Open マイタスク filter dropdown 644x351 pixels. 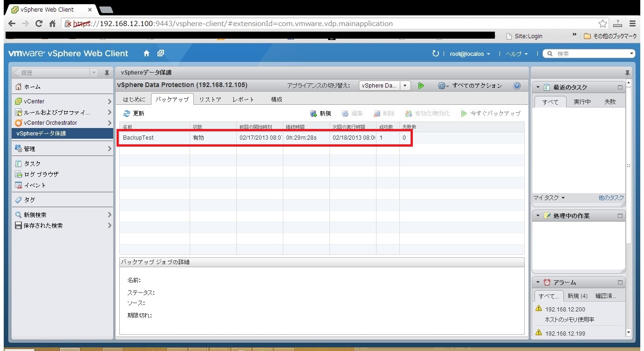pyautogui.click(x=549, y=198)
